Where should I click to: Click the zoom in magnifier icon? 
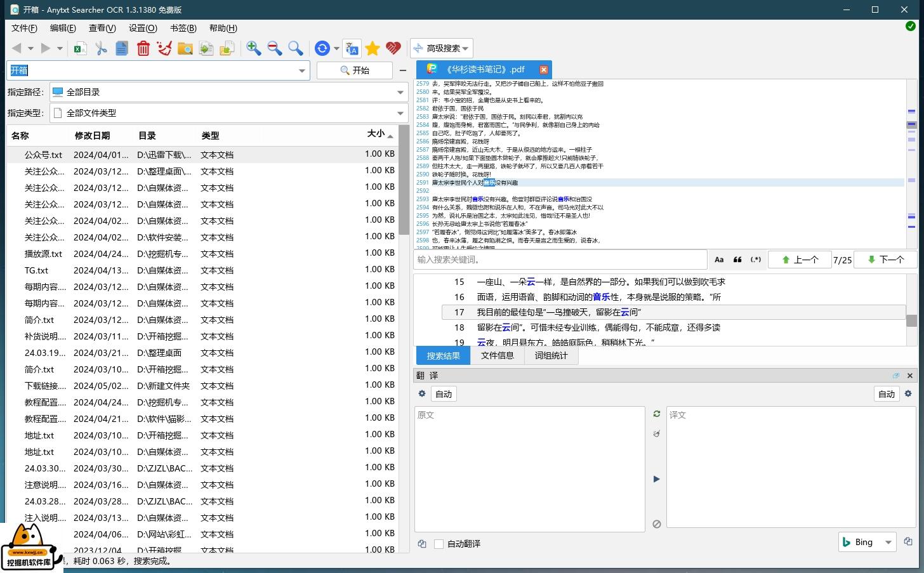tap(254, 48)
